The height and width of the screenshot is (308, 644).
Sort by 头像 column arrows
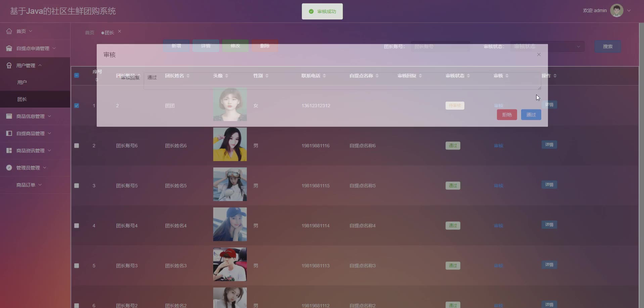227,76
